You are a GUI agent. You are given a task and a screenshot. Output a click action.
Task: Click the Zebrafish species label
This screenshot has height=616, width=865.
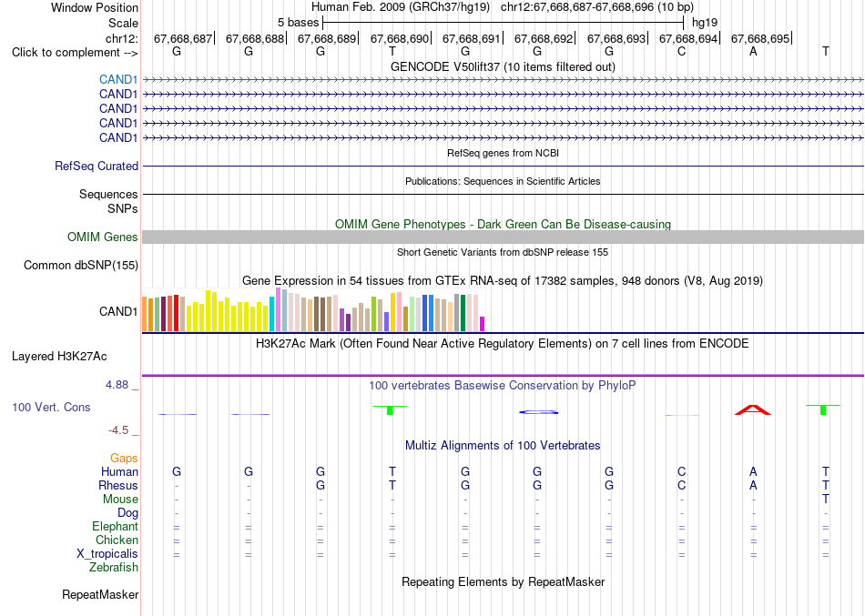(x=114, y=568)
